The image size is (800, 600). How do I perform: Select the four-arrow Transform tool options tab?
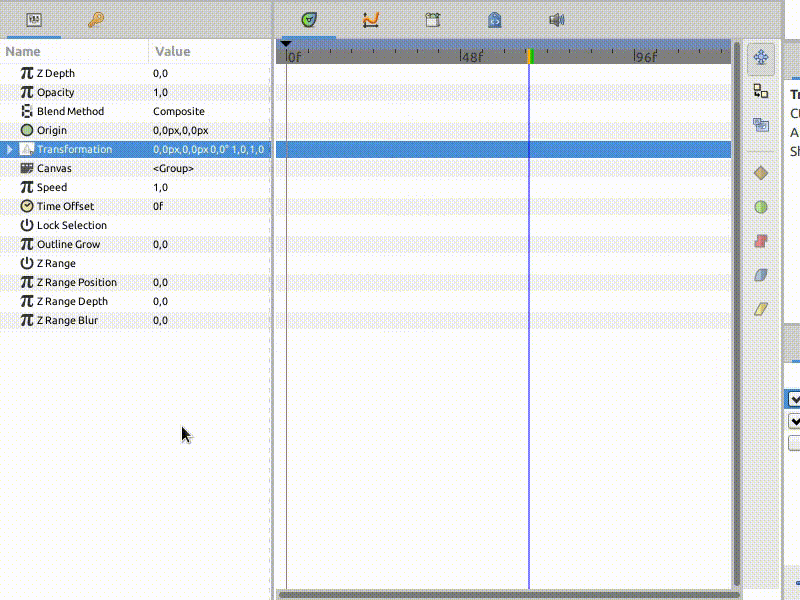[x=761, y=58]
